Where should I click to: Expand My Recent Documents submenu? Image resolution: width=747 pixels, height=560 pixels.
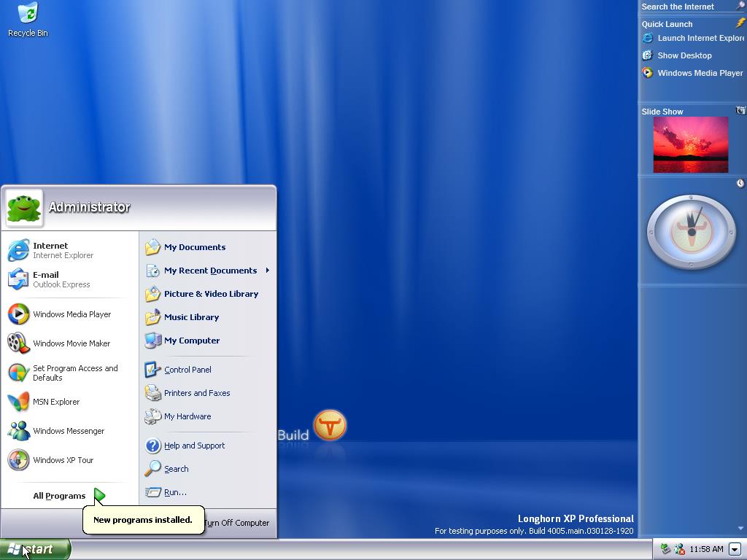point(208,271)
